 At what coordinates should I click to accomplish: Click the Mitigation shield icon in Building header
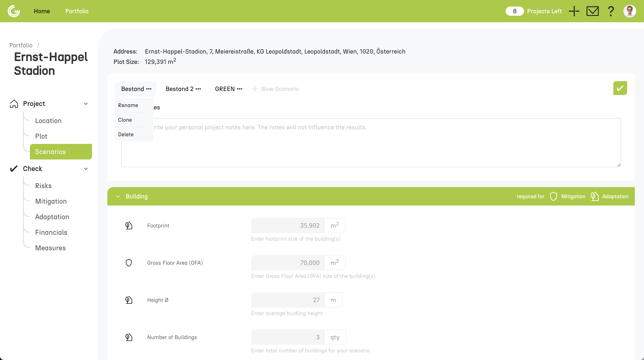tap(554, 196)
